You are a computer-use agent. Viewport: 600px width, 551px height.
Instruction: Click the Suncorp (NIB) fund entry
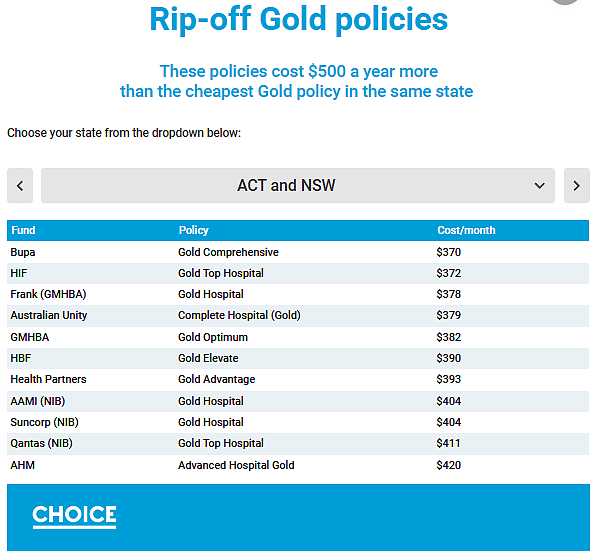pos(44,422)
